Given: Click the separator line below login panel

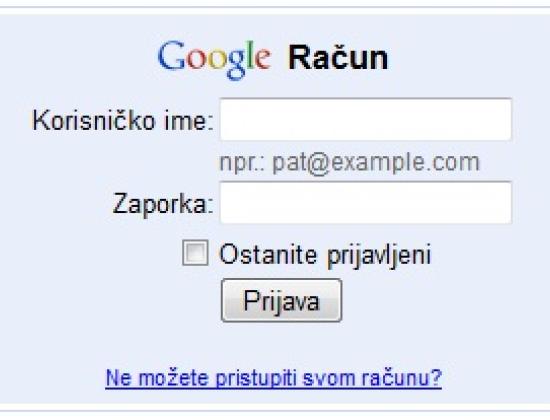Looking at the screenshot, I should (x=275, y=410).
